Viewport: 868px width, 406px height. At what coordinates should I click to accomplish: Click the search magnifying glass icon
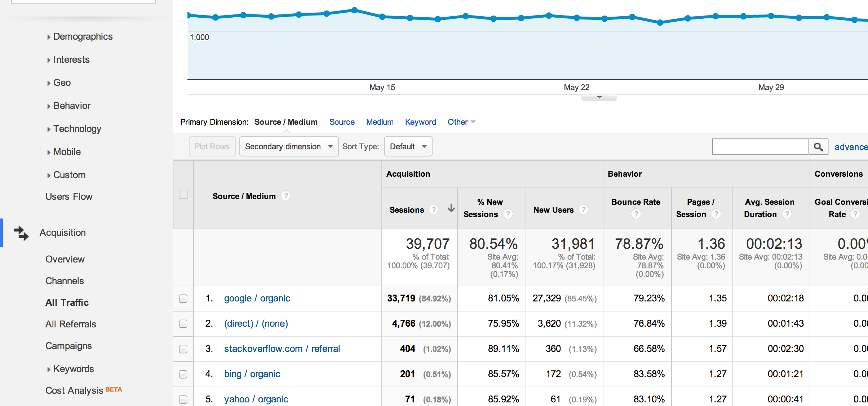(818, 147)
